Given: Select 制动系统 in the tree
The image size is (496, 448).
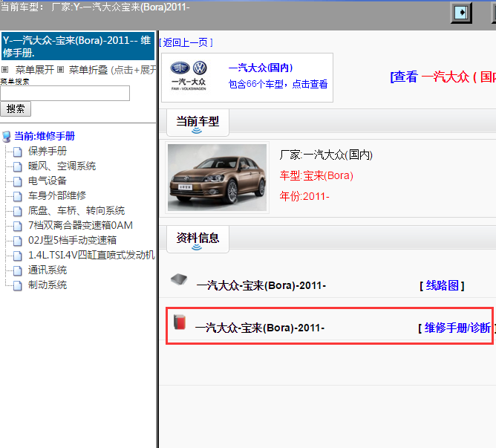Looking at the screenshot, I should click(48, 285).
